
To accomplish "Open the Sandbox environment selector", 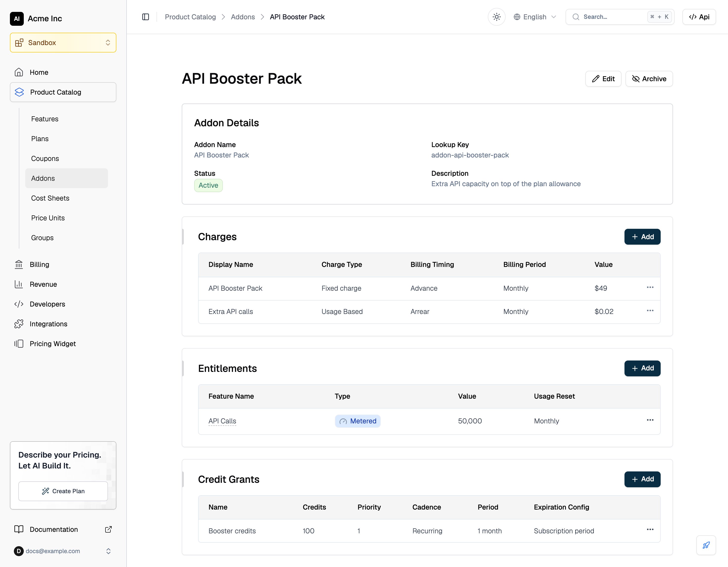I will pos(63,43).
